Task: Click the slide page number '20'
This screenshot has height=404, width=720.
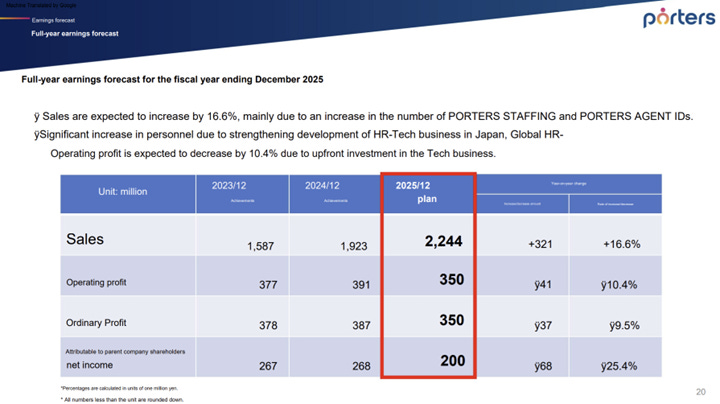Action: pyautogui.click(x=701, y=392)
